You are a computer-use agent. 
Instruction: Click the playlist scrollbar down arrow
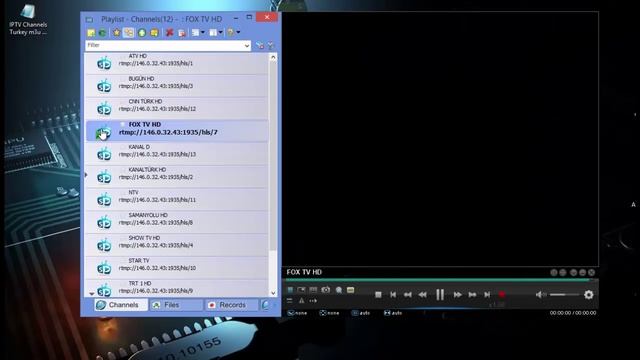click(x=273, y=293)
